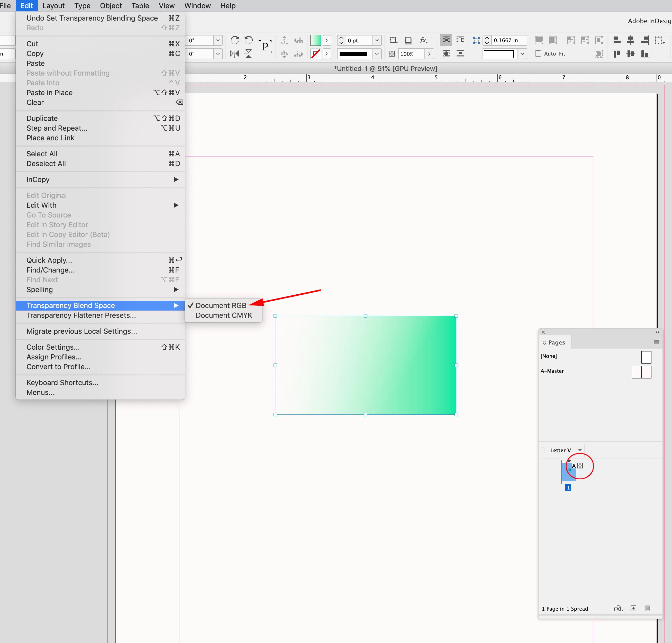Enable the Auto-Fit checkbox
Screen dimensions: 672x643
[x=538, y=54]
